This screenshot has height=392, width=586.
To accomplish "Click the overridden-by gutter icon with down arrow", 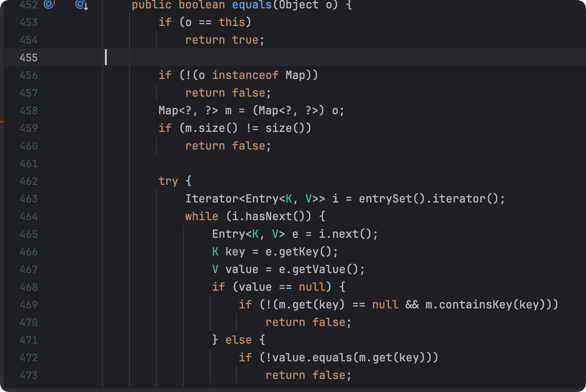I will pos(81,5).
